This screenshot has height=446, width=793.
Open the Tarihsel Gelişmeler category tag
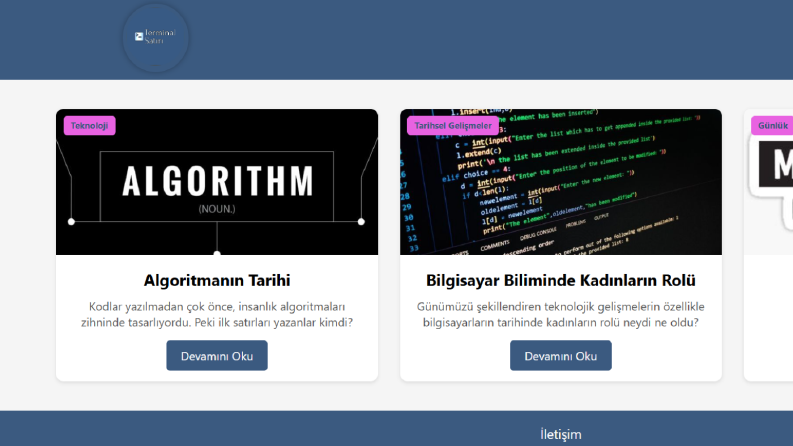coord(453,125)
